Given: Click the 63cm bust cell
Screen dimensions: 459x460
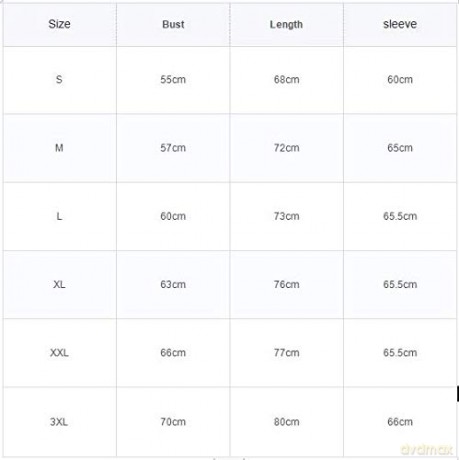Looking at the screenshot, I should click(x=173, y=284).
